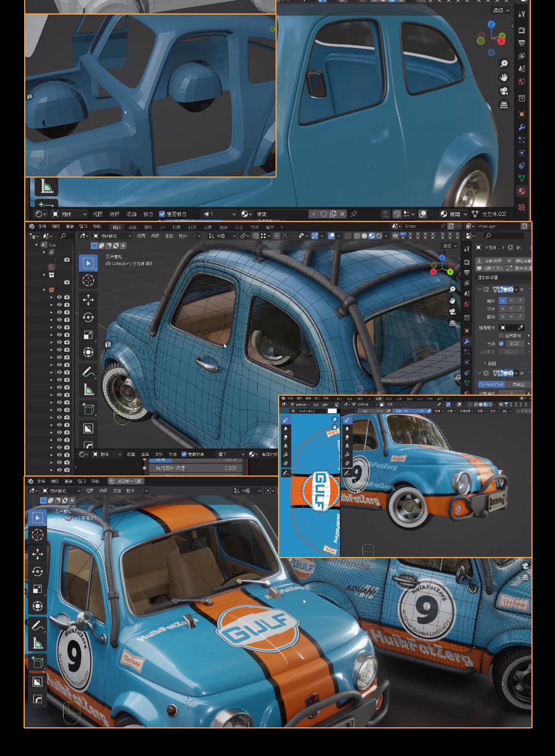Click 简单型 subdivision type button
The image size is (555, 756).
pos(518,384)
